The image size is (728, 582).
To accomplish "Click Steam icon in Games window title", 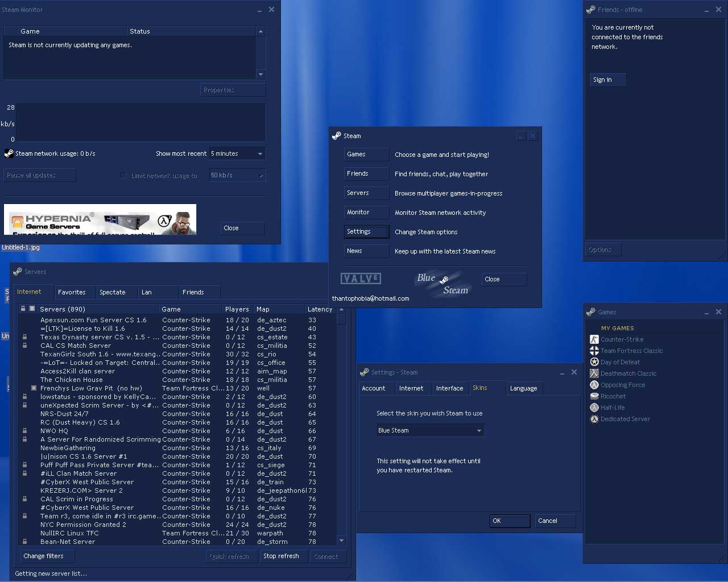I will 591,312.
